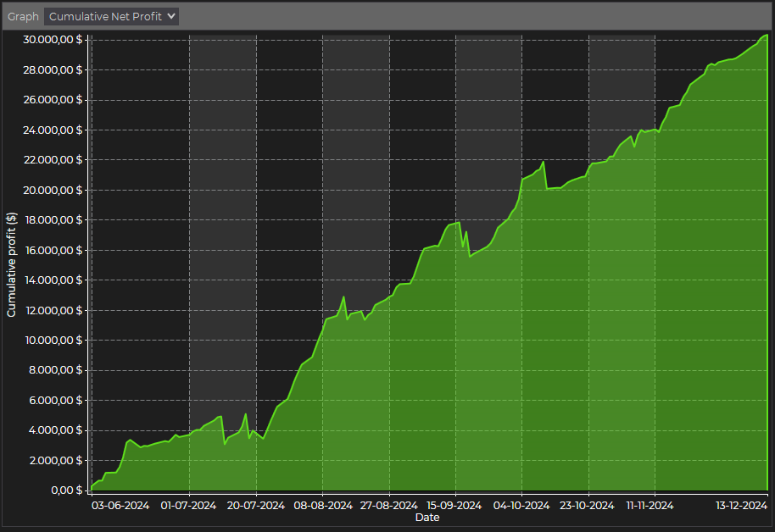This screenshot has width=775, height=532.
Task: Select the 04-10-2024 date label
Action: point(521,506)
